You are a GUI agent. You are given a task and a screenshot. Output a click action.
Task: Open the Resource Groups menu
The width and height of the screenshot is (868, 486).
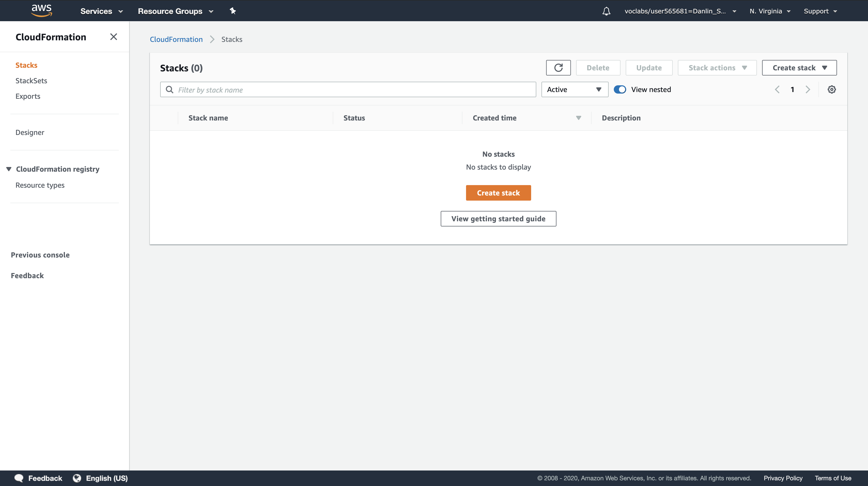(x=175, y=11)
